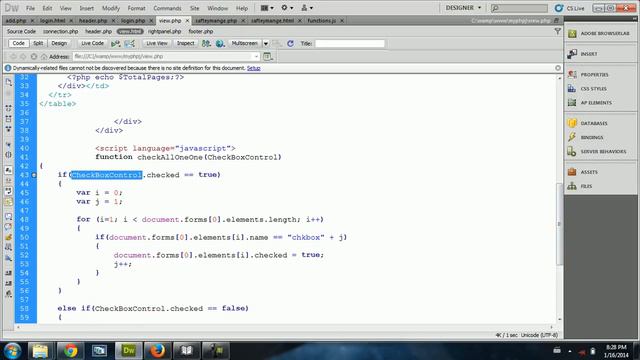Open Windows Explorer from taskbar
The width and height of the screenshot is (640, 360).
[40, 351]
